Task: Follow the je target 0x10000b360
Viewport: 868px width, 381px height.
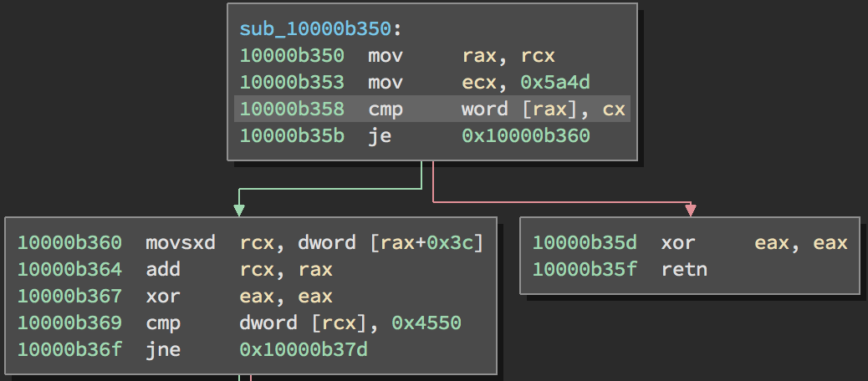Action: [x=525, y=136]
